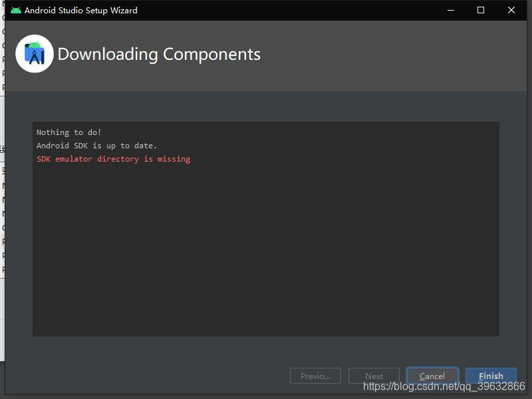Viewport: 532px width, 399px height.
Task: Minimize the Setup Wizard window
Action: (x=451, y=10)
